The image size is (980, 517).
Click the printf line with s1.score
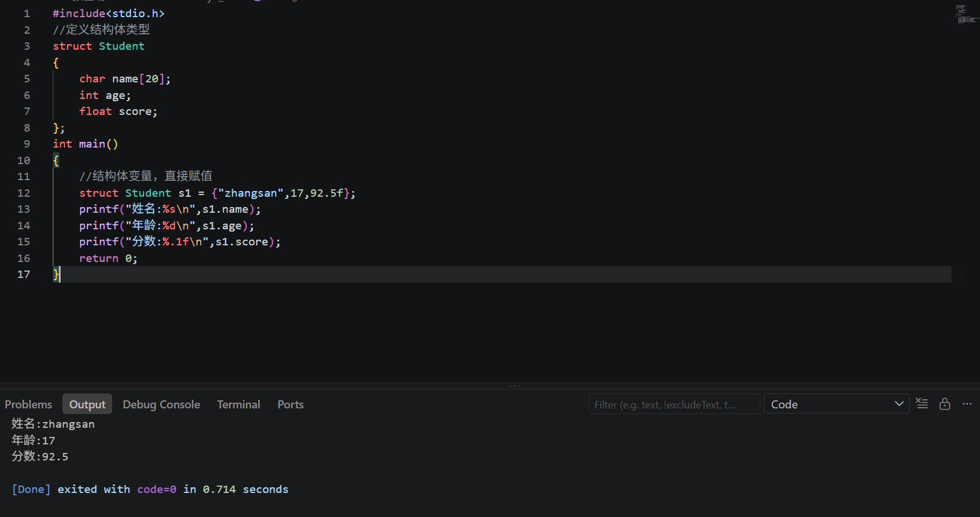tap(180, 241)
